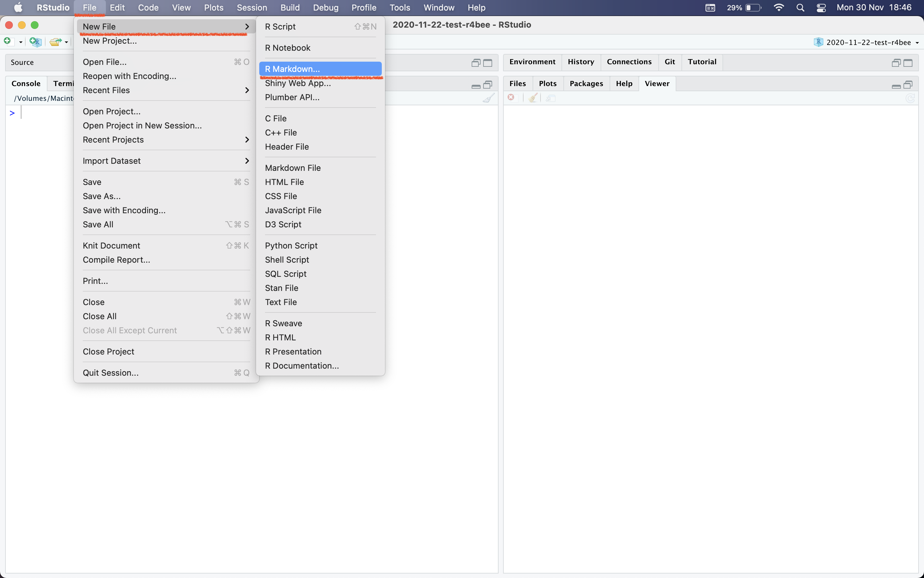The width and height of the screenshot is (924, 578).
Task: Maximize the Viewer pane
Action: tap(908, 84)
